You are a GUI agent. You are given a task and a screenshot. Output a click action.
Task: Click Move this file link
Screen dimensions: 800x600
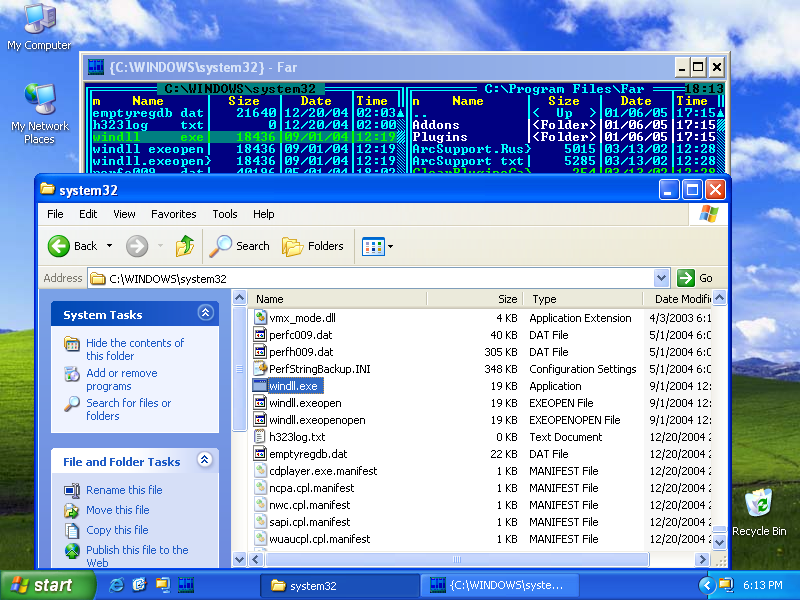117,510
